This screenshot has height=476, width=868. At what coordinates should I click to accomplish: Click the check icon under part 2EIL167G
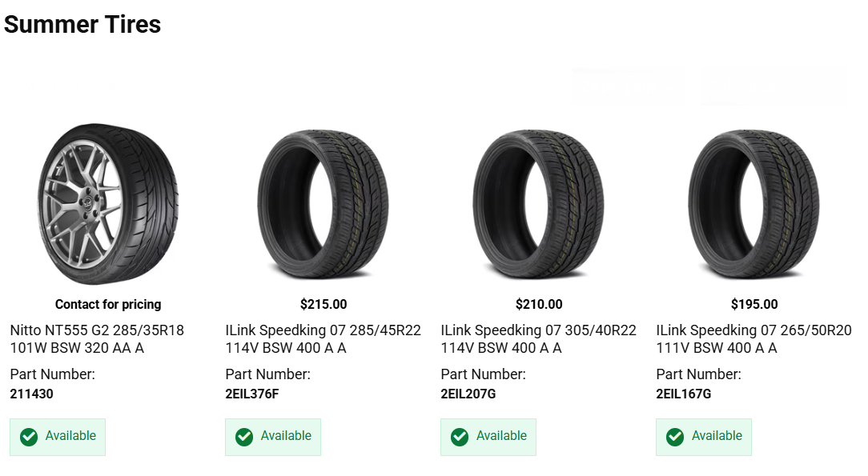(x=675, y=437)
